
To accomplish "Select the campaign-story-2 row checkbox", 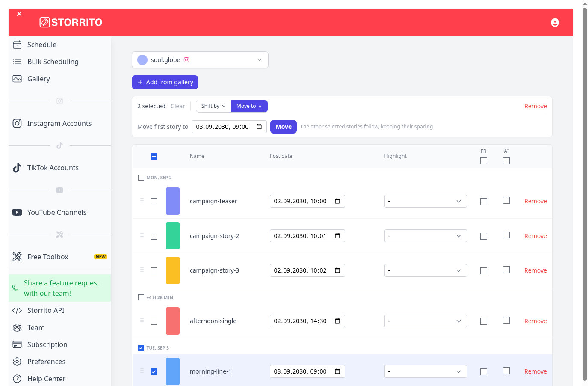I will tap(154, 236).
